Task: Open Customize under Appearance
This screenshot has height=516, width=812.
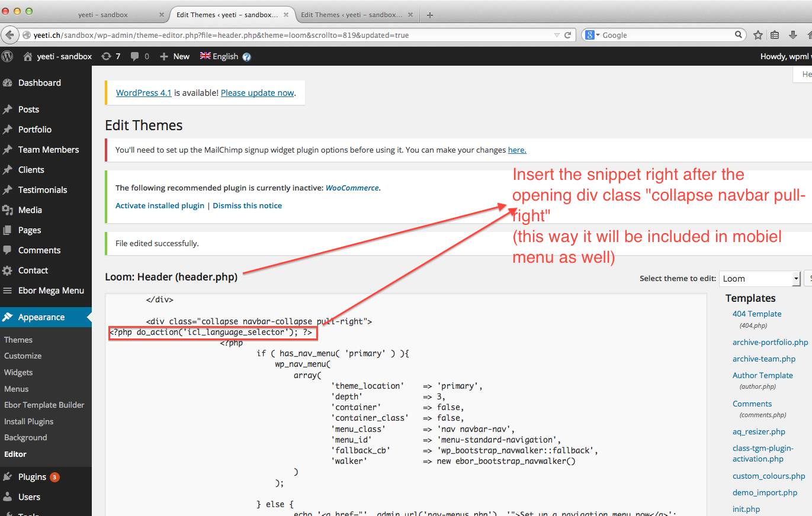Action: pyautogui.click(x=23, y=356)
